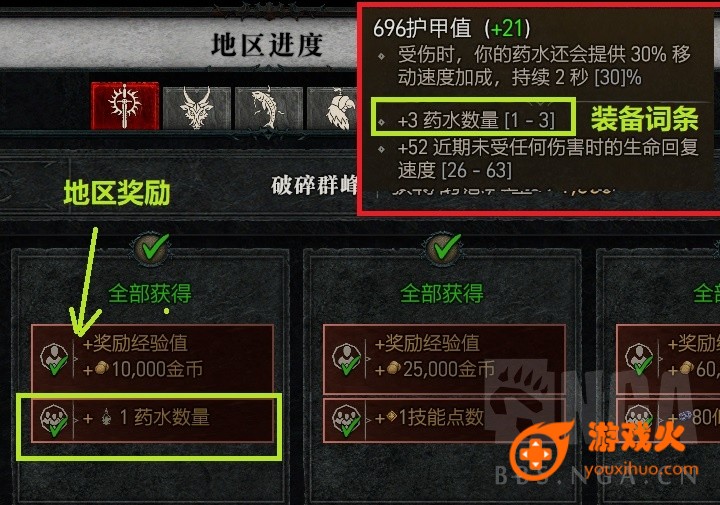Click checked icon beside 25,000金币 reward

tap(346, 359)
